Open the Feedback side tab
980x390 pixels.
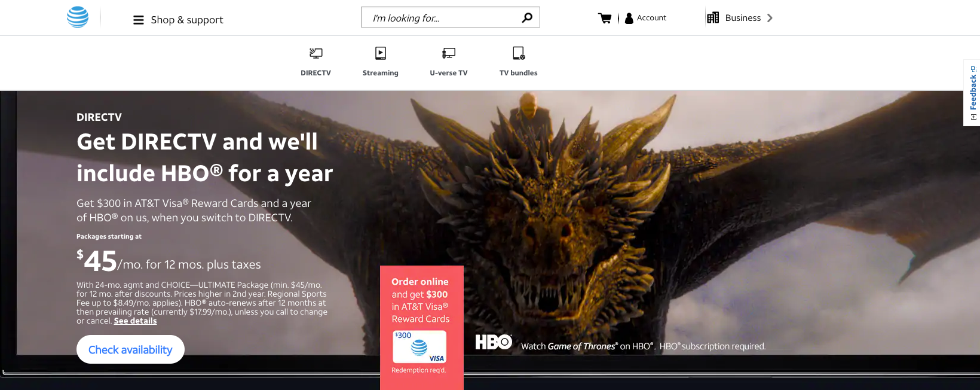tap(972, 92)
